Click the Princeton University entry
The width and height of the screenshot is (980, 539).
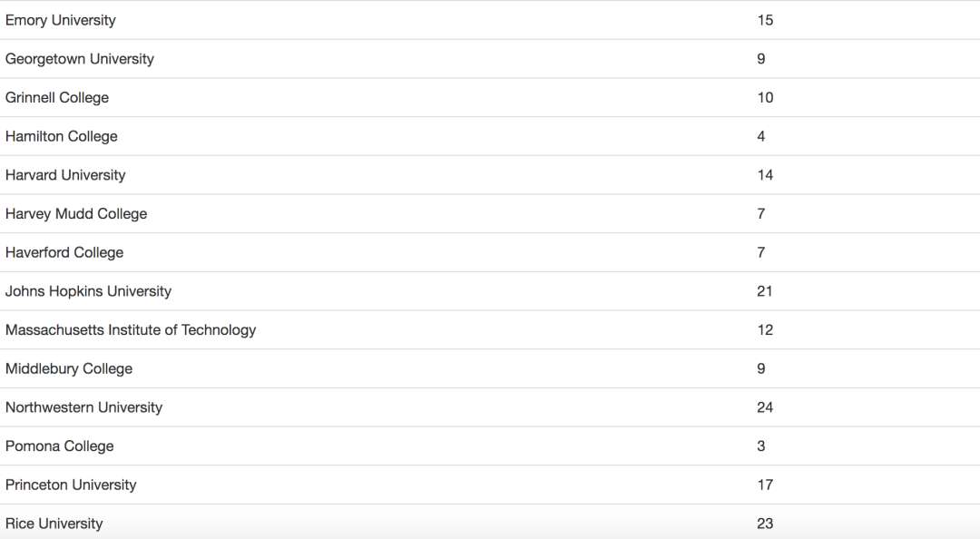pyautogui.click(x=71, y=485)
